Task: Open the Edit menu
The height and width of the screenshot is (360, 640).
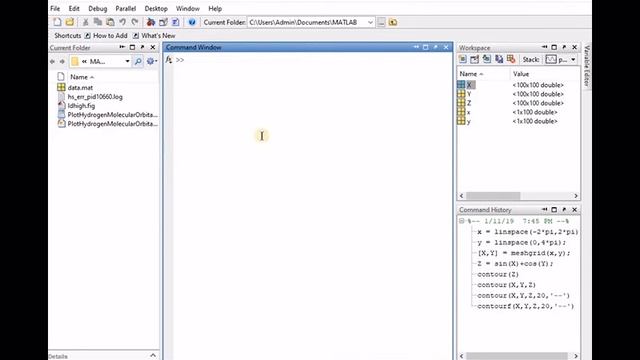Action: (74, 9)
